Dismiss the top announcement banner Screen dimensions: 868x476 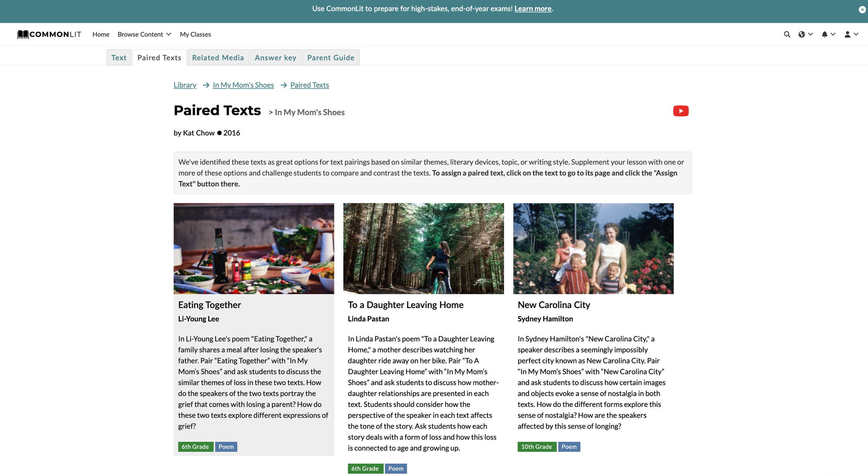tap(862, 10)
